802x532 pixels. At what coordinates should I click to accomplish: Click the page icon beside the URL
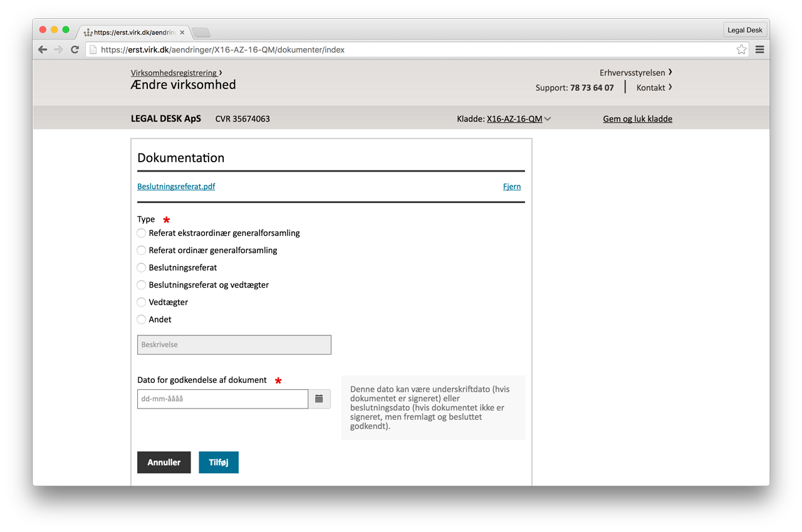(x=93, y=50)
